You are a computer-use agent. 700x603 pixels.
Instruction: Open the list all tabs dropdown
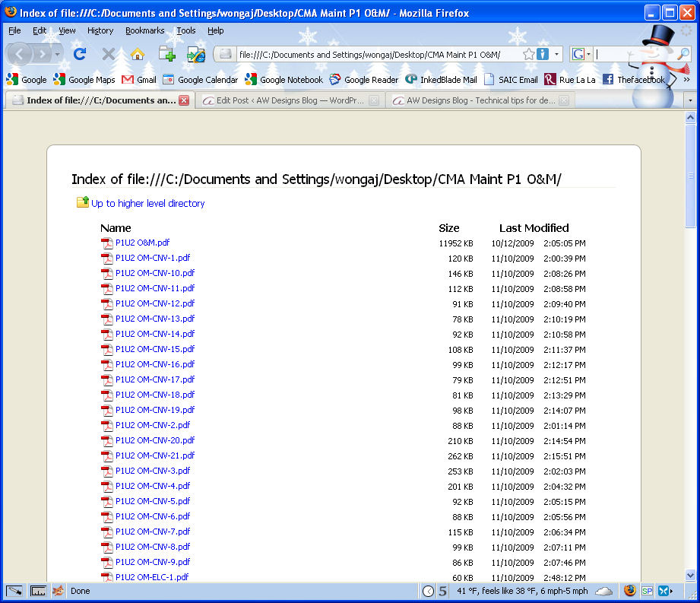(x=690, y=100)
